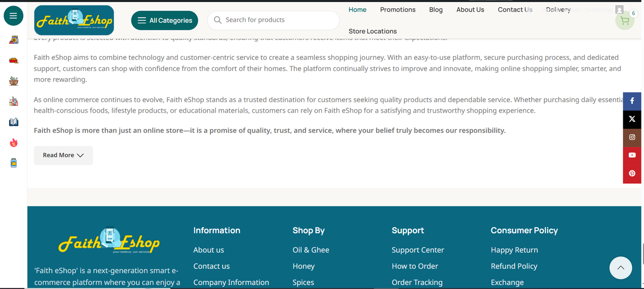Open Instagram from the social sidebar
Screen dimensions: 644x289
click(x=632, y=137)
